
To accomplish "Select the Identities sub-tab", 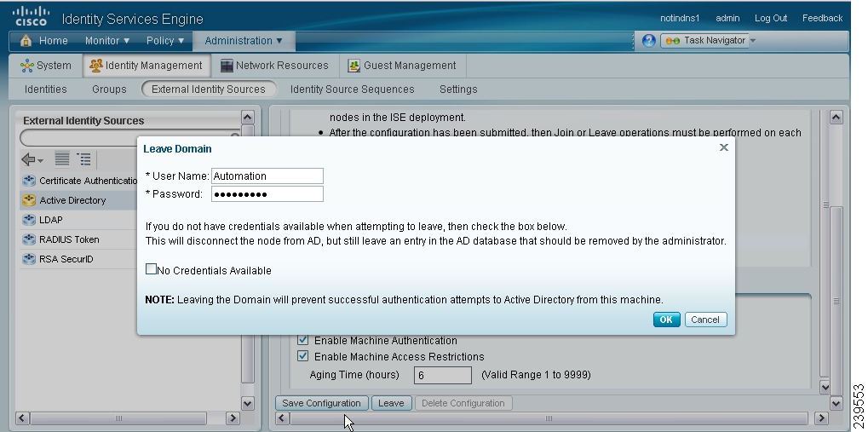I will point(45,89).
